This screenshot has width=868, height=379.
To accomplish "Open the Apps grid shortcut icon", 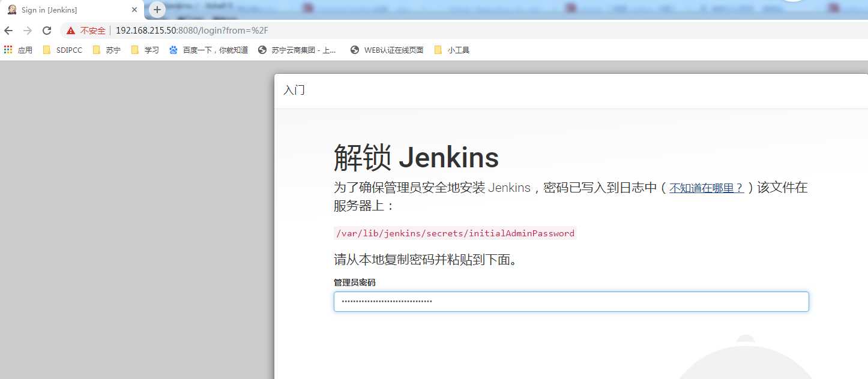I will tap(8, 50).
